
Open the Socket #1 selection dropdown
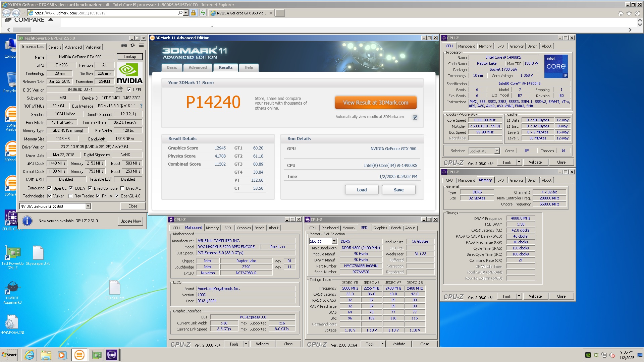click(497, 151)
